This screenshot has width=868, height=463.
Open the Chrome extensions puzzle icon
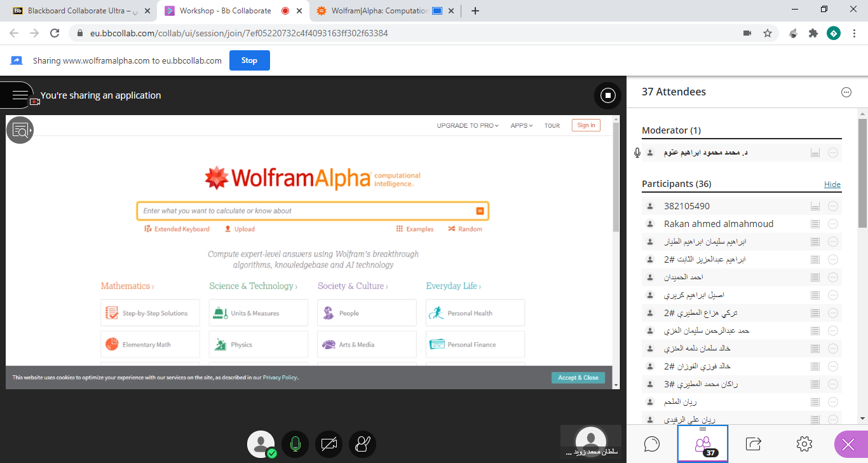pos(813,33)
